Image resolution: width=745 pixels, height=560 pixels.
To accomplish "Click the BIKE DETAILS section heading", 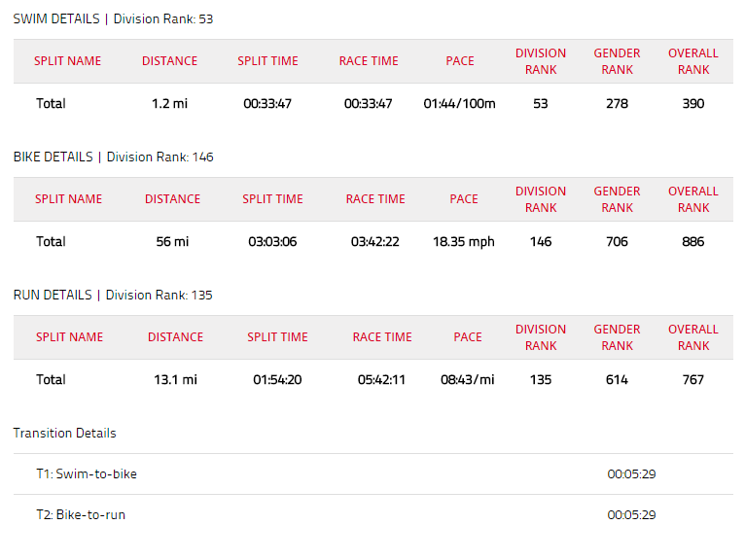I will [x=53, y=157].
